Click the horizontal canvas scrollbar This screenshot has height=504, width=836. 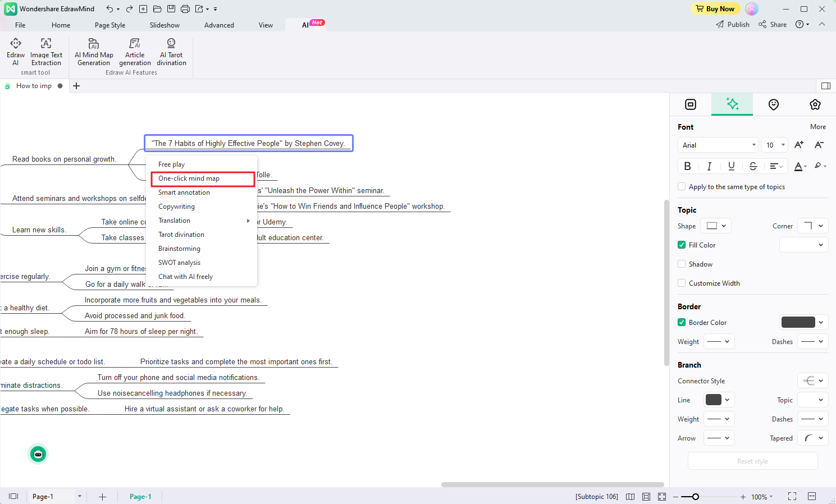point(552,484)
